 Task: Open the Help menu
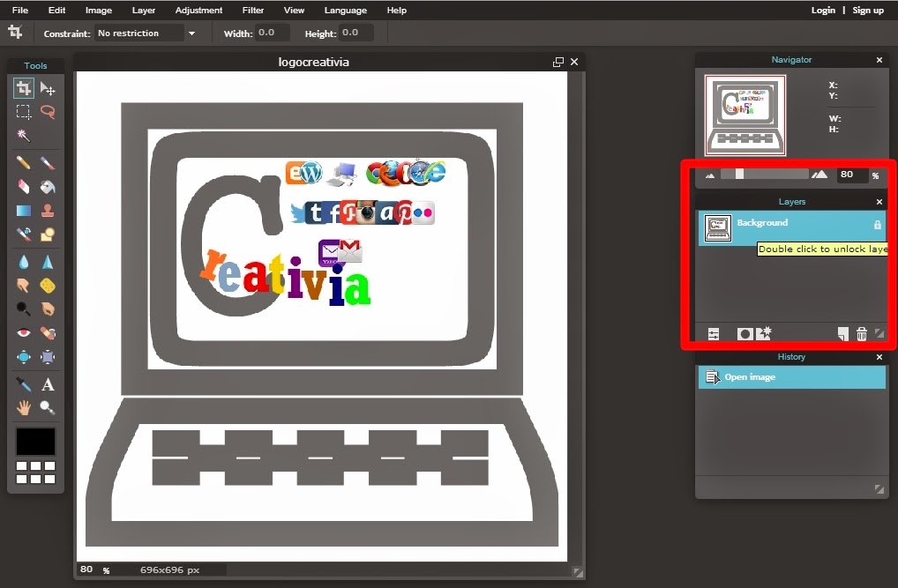(396, 11)
